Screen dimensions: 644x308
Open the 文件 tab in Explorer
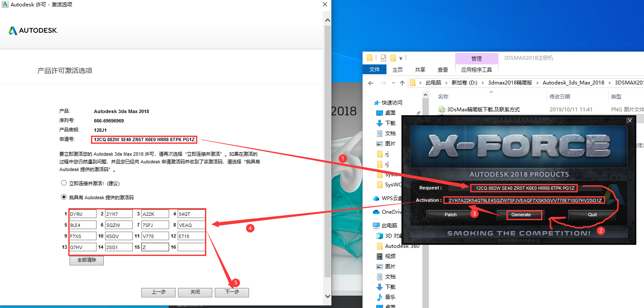click(375, 70)
